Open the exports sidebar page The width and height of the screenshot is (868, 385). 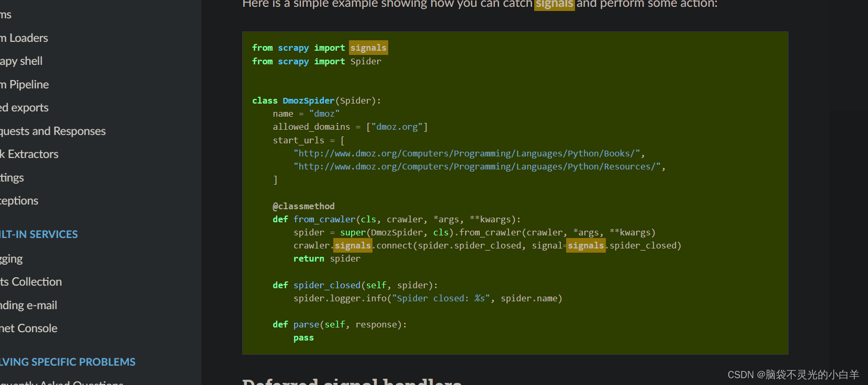click(24, 108)
